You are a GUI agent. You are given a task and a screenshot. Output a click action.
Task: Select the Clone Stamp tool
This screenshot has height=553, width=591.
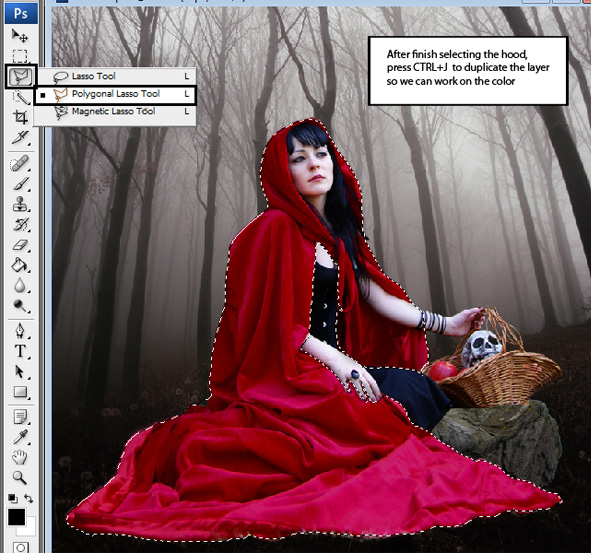click(20, 205)
